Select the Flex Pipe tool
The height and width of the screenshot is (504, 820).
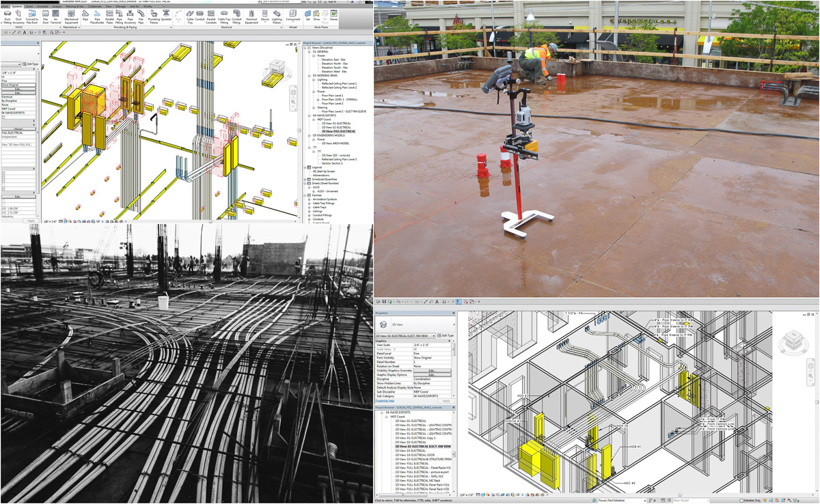point(141,16)
